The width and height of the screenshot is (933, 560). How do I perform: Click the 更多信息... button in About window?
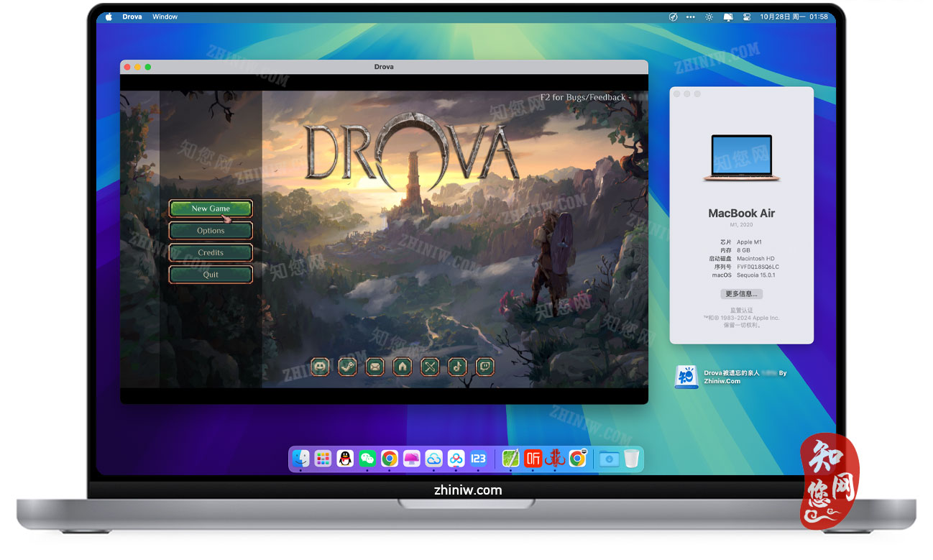tap(741, 294)
